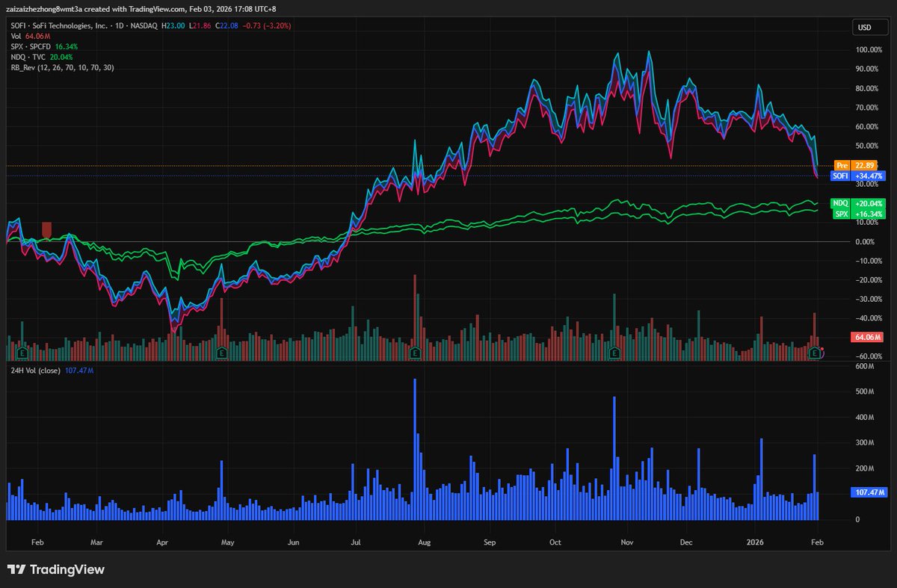The height and width of the screenshot is (588, 897).
Task: Click the earnings E marker before February 2025
Action: [22, 352]
